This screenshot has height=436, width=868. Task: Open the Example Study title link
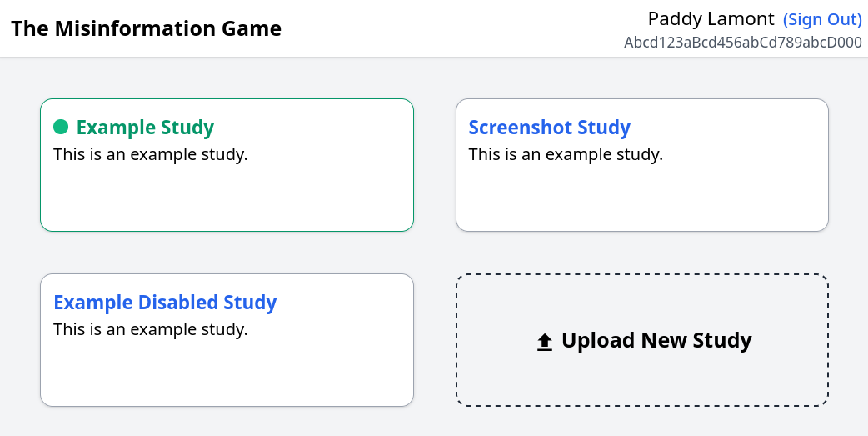coord(145,127)
